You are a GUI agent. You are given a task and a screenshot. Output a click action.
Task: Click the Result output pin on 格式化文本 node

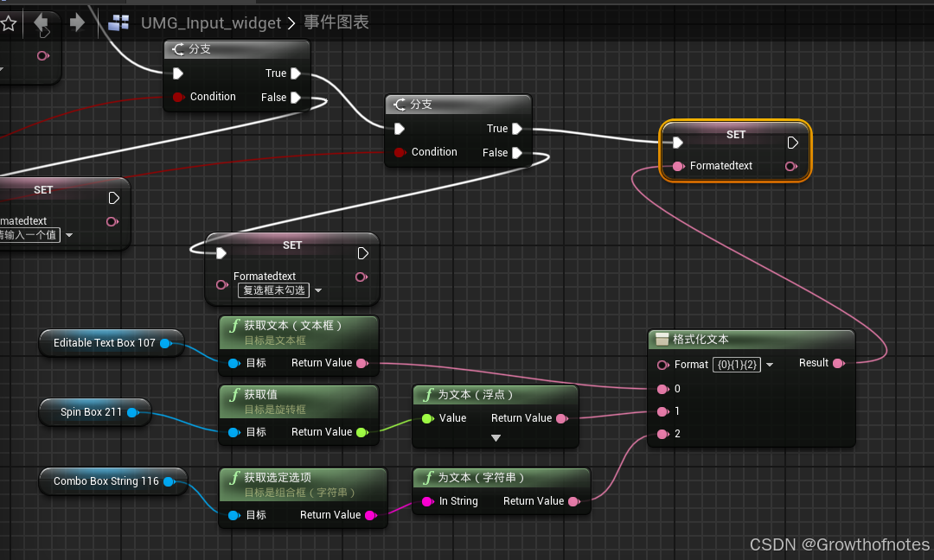point(839,363)
